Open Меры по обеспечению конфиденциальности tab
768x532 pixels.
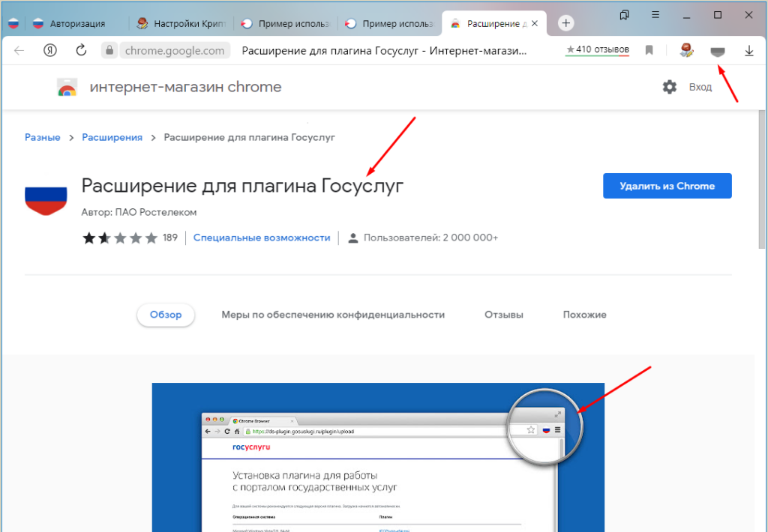[333, 315]
